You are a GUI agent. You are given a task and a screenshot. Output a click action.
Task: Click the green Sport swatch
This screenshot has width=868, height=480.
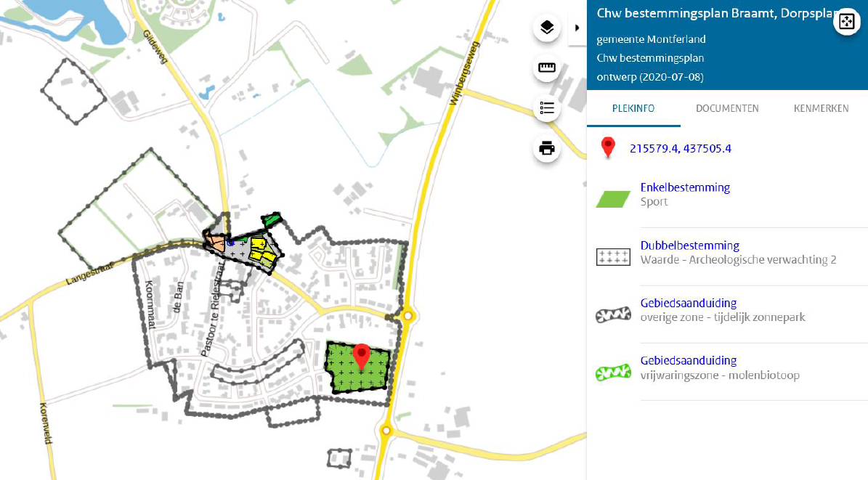[613, 199]
